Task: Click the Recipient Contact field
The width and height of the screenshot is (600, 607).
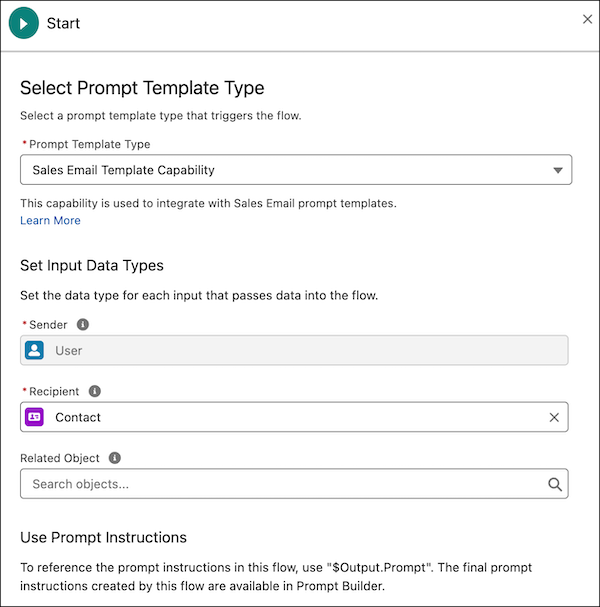Action: (294, 417)
